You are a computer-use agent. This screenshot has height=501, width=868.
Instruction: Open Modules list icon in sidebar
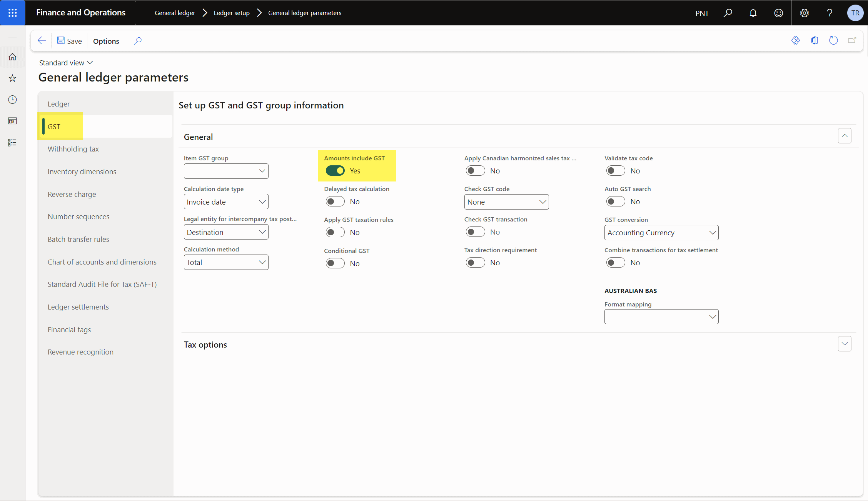(13, 143)
